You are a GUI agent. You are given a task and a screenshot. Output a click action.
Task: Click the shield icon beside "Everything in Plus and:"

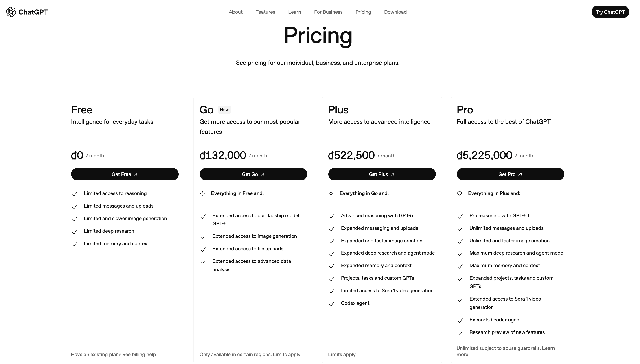click(460, 193)
